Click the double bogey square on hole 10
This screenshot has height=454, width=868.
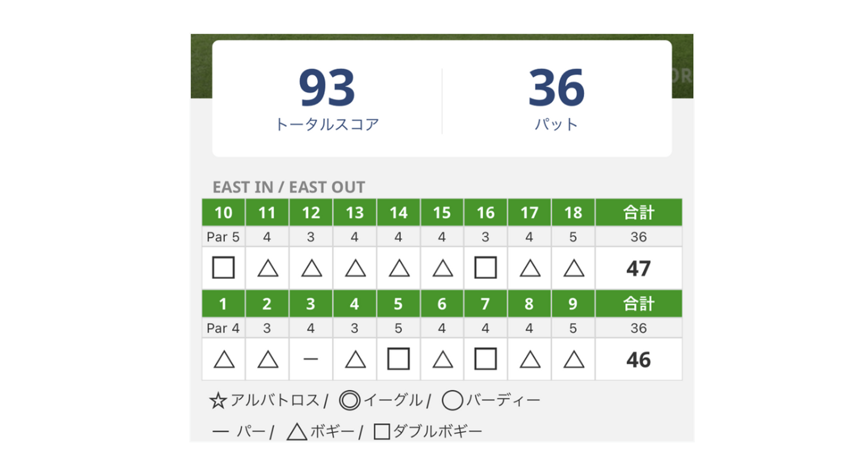[x=223, y=268]
